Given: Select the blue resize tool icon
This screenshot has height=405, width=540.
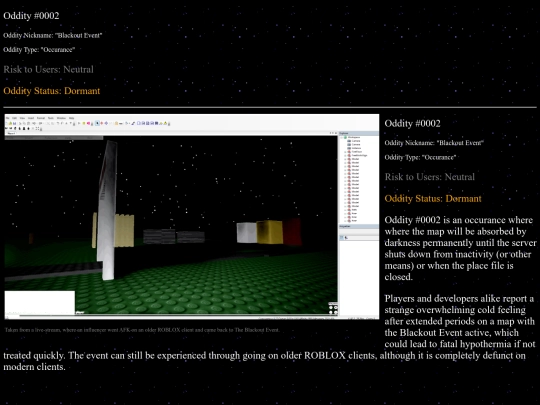Looking at the screenshot, I should pyautogui.click(x=106, y=123).
